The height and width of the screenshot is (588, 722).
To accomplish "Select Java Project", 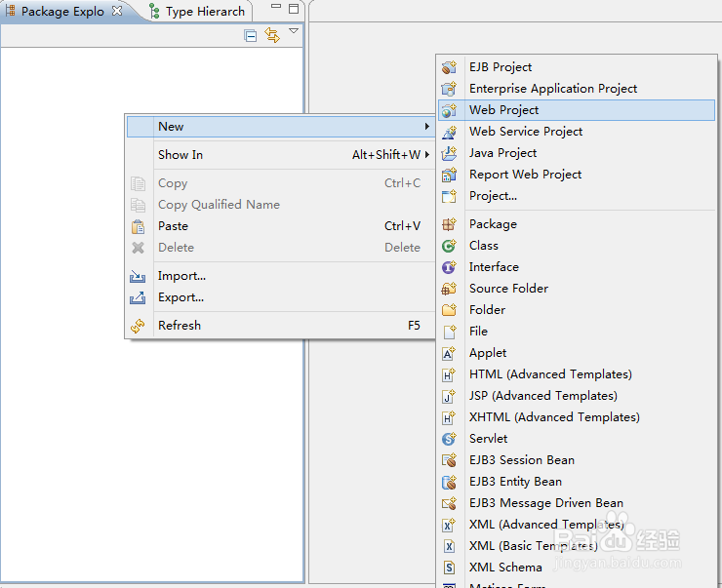I will [x=577, y=153].
